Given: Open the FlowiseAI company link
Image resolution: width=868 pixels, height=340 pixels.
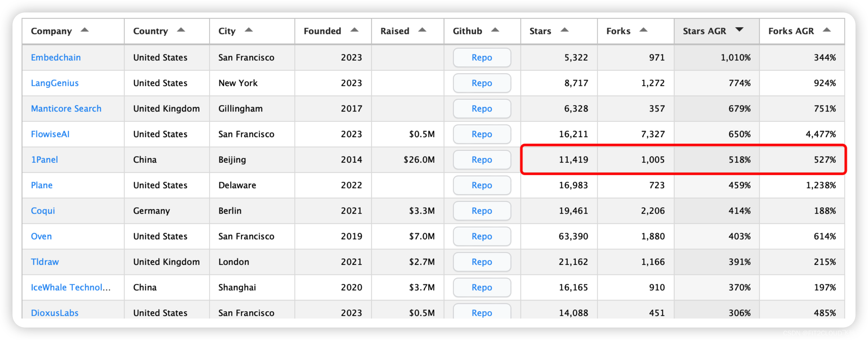Looking at the screenshot, I should [x=50, y=134].
